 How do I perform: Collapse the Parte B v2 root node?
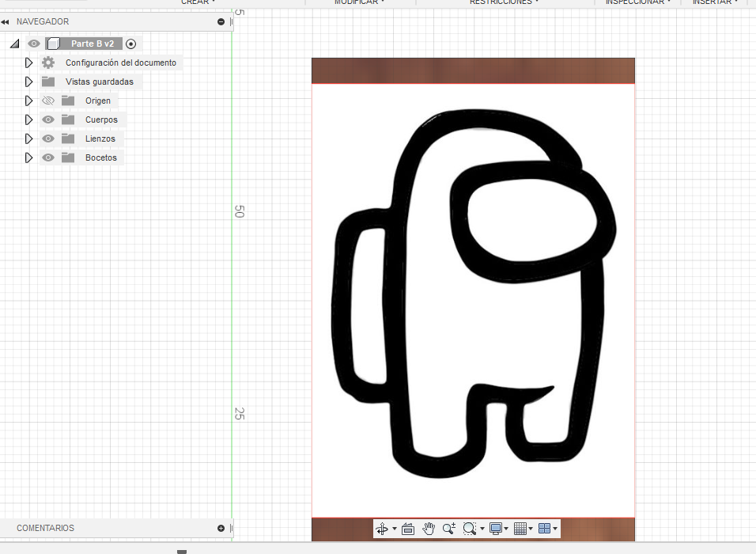[14, 44]
